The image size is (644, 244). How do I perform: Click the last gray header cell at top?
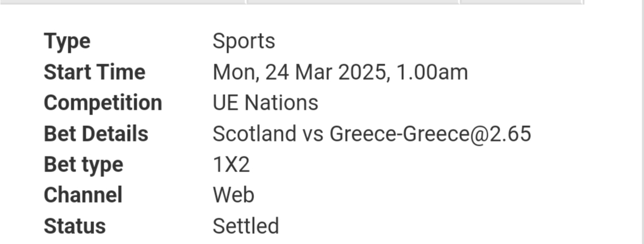[521, 2]
